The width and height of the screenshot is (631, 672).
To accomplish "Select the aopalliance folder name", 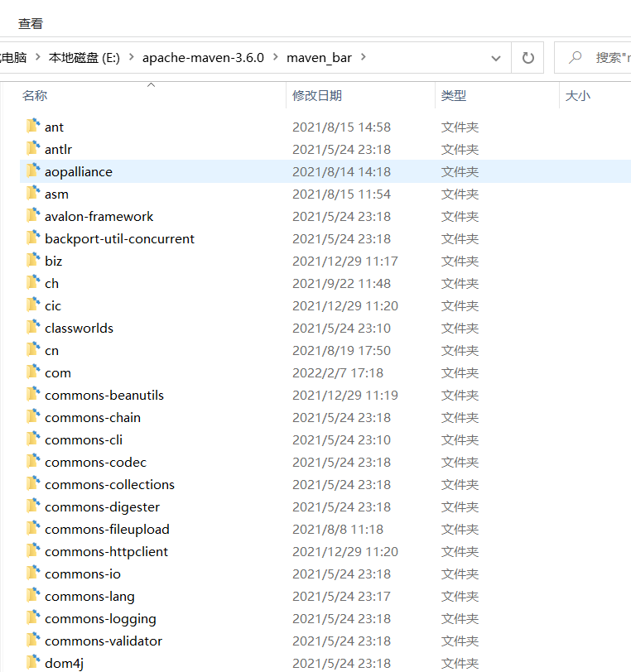I will [x=79, y=171].
